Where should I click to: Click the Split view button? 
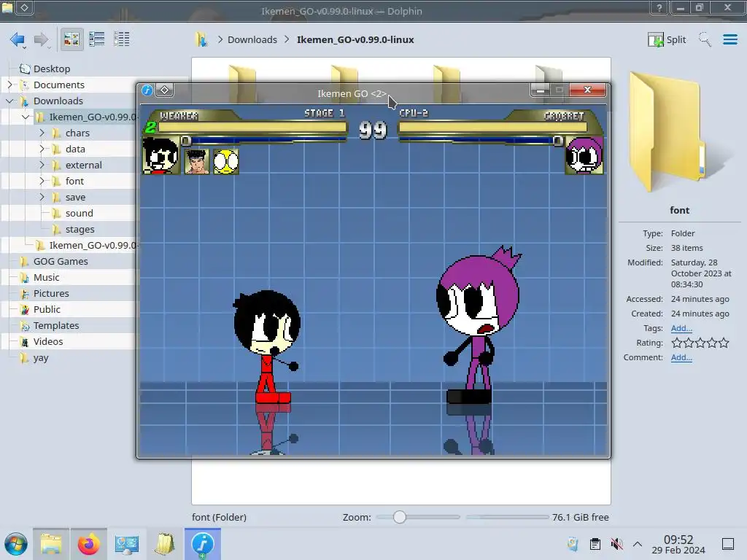pyautogui.click(x=667, y=39)
